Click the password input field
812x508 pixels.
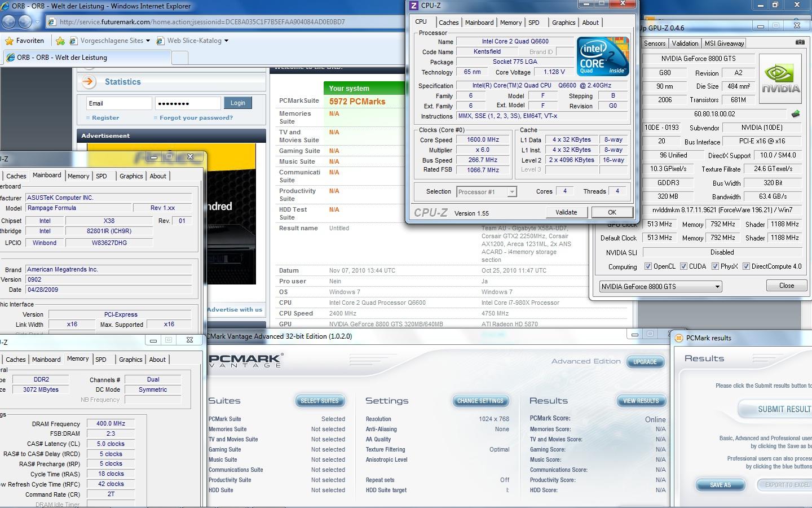click(188, 103)
